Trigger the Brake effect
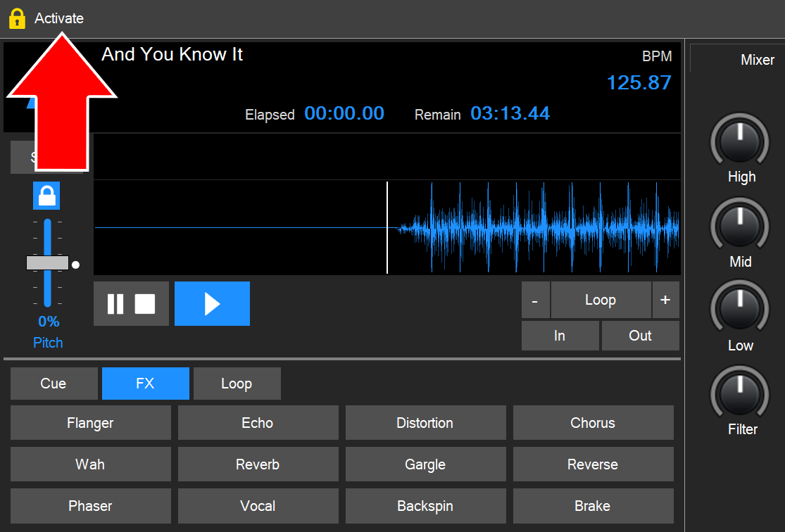Image resolution: width=785 pixels, height=532 pixels. (x=594, y=506)
